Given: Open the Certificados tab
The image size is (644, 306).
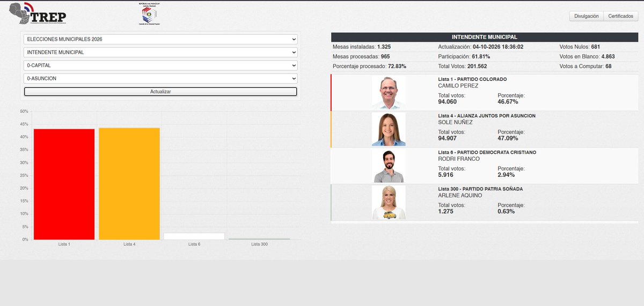Looking at the screenshot, I should [620, 16].
